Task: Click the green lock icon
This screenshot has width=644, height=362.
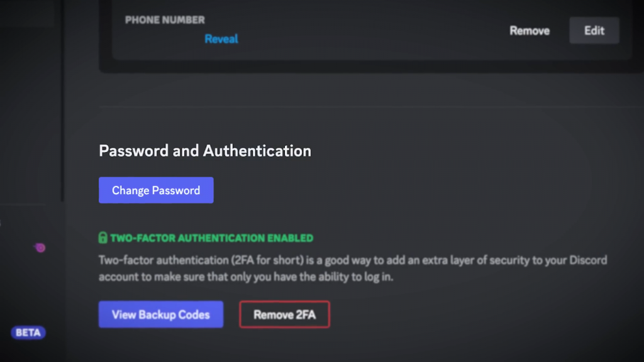Action: 103,238
